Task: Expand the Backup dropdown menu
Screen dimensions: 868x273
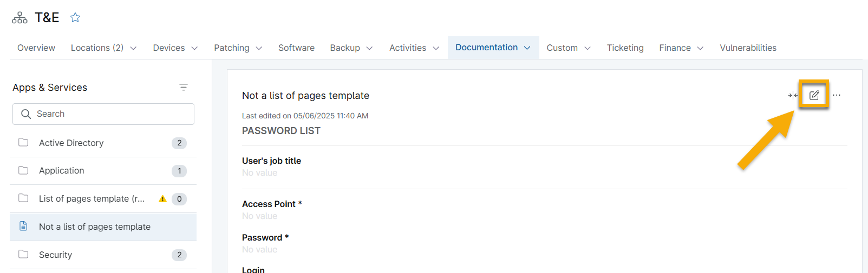Action: [351, 48]
